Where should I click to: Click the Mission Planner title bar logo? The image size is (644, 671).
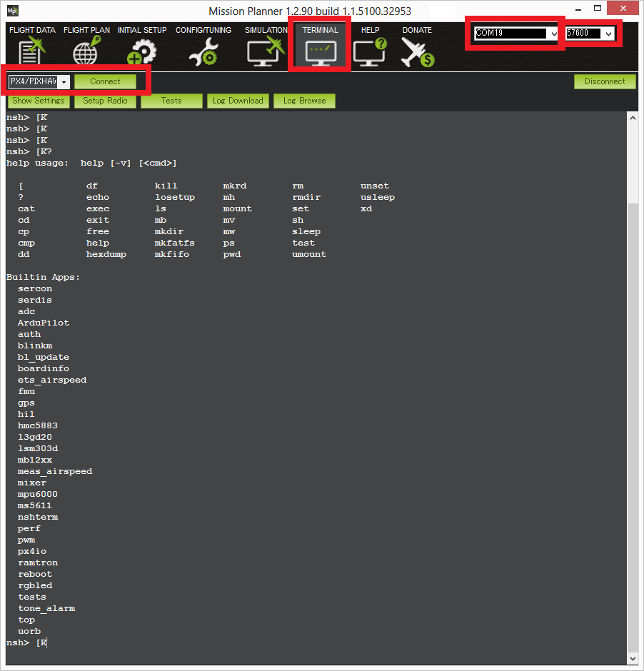[12, 11]
